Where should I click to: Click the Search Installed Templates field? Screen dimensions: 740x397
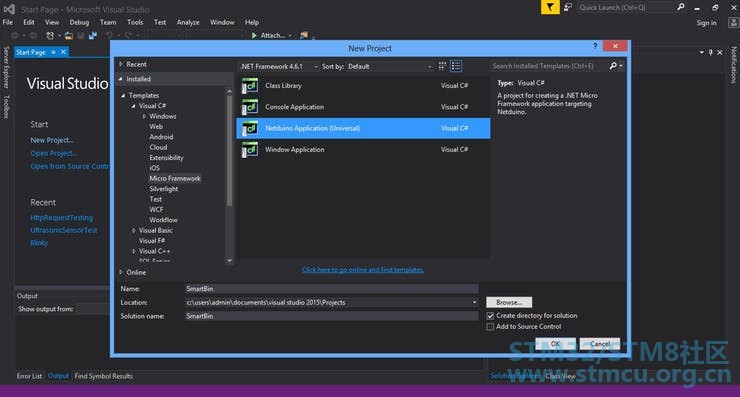click(549, 66)
